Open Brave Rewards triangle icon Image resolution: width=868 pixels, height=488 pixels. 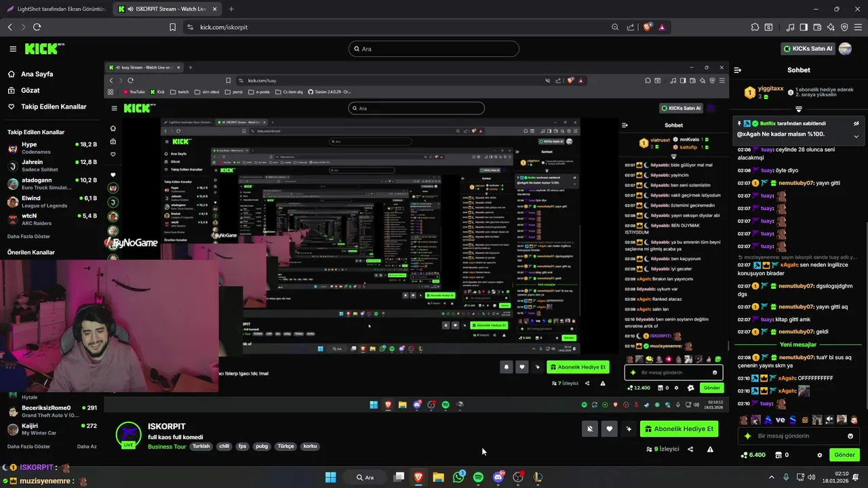point(662,27)
